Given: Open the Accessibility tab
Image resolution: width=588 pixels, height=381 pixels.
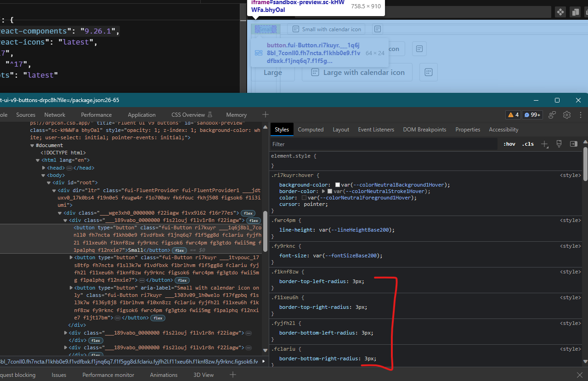Looking at the screenshot, I should pos(503,129).
